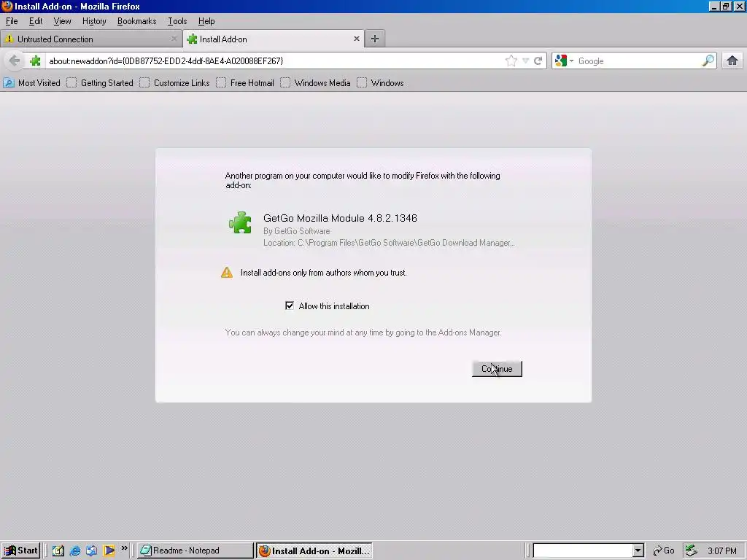Image resolution: width=747 pixels, height=560 pixels.
Task: Open the Most Visited bookmarks folder
Action: (32, 83)
